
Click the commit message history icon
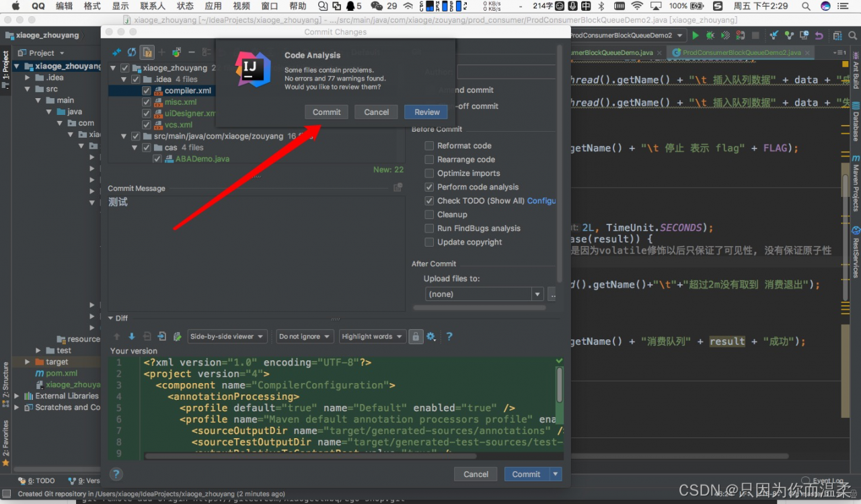(398, 187)
